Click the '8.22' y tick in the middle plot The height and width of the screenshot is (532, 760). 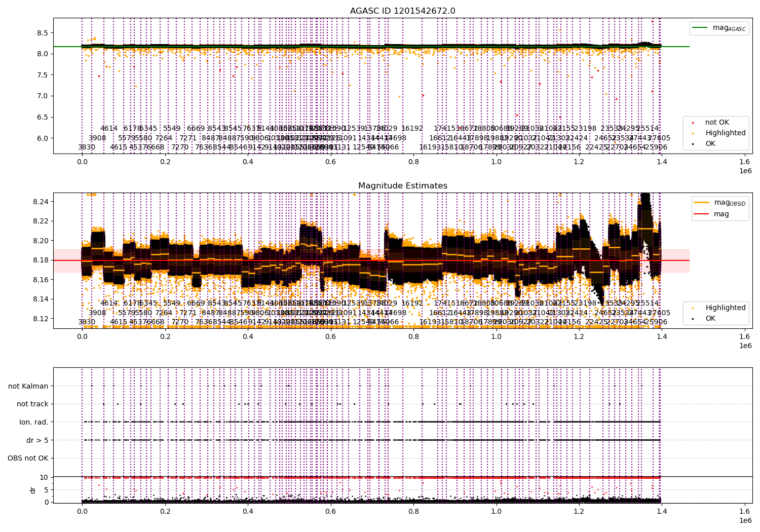pyautogui.click(x=41, y=221)
